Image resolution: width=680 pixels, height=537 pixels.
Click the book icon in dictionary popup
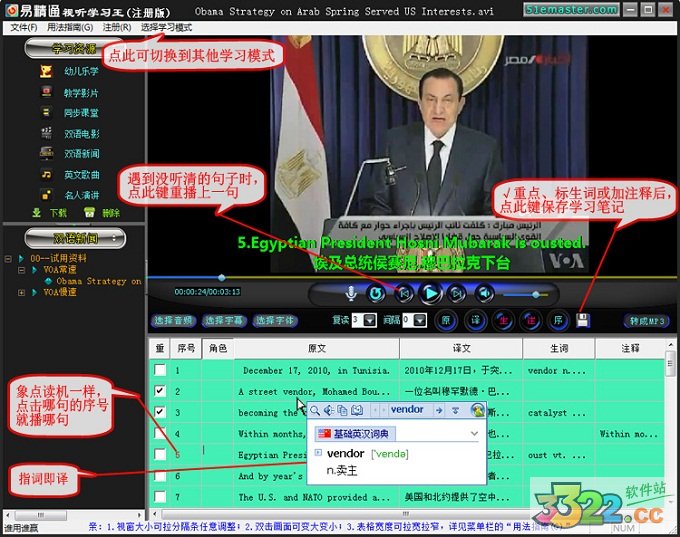tap(357, 410)
